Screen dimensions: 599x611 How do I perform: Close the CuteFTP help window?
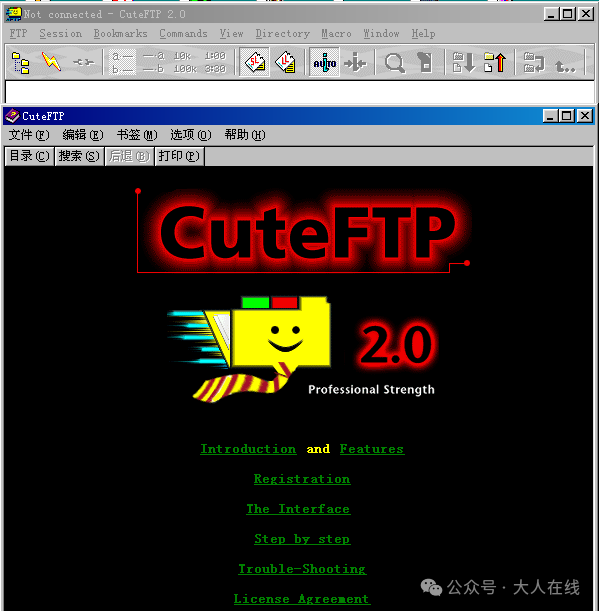[x=585, y=116]
